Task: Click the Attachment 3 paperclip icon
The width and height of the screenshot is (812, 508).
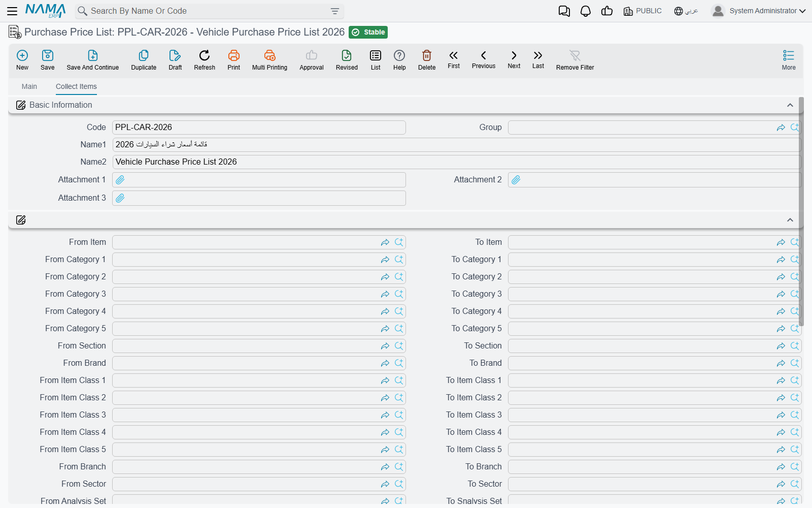Action: pyautogui.click(x=120, y=198)
